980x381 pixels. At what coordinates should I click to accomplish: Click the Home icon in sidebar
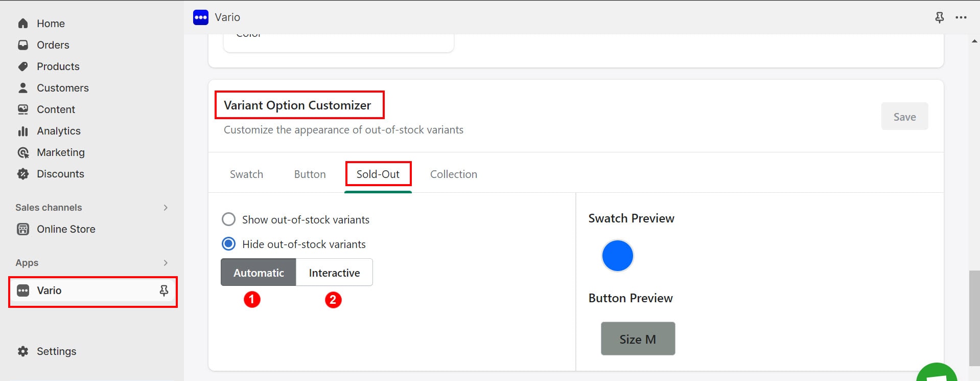point(23,24)
